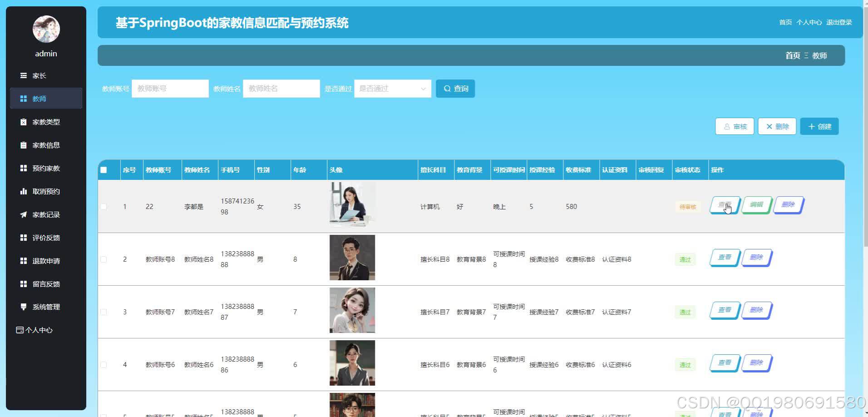The height and width of the screenshot is (417, 868).
Task: Click the user icon in 审核 button
Action: point(727,126)
